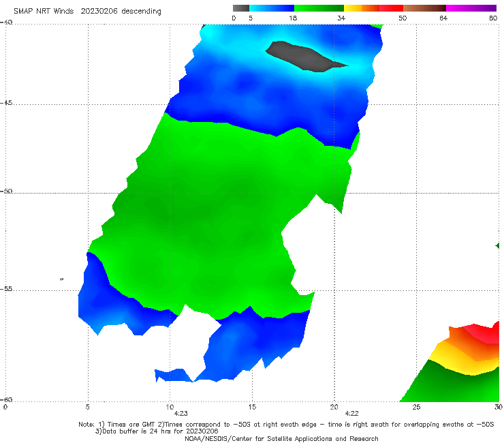Click the color bar label '50'

pos(403,18)
